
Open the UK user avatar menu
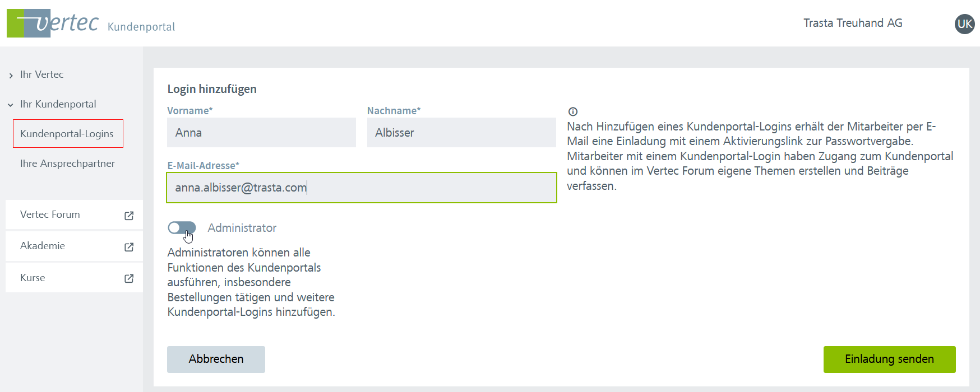964,24
